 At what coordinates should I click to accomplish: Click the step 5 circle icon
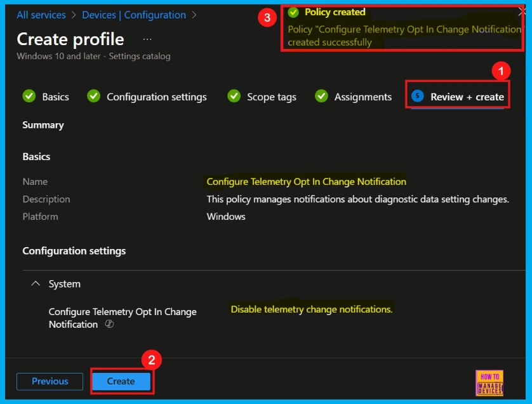(417, 96)
